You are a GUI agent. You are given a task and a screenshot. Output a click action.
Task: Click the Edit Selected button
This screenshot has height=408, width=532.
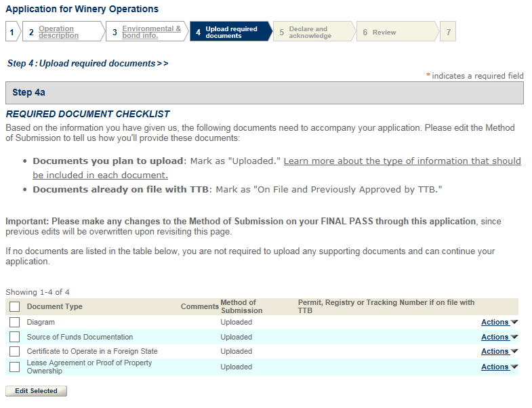pos(36,391)
